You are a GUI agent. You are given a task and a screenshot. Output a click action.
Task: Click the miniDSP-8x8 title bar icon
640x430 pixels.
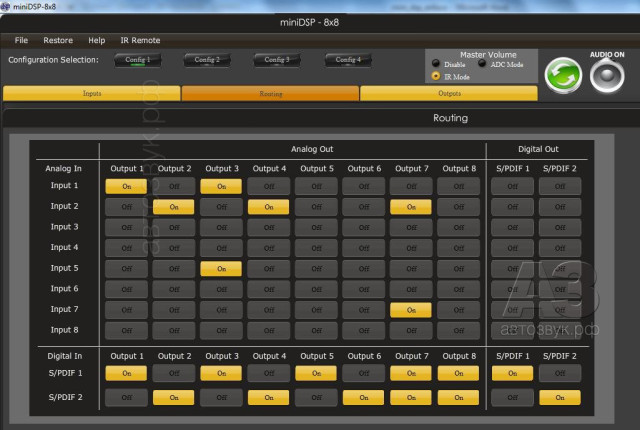(5, 7)
